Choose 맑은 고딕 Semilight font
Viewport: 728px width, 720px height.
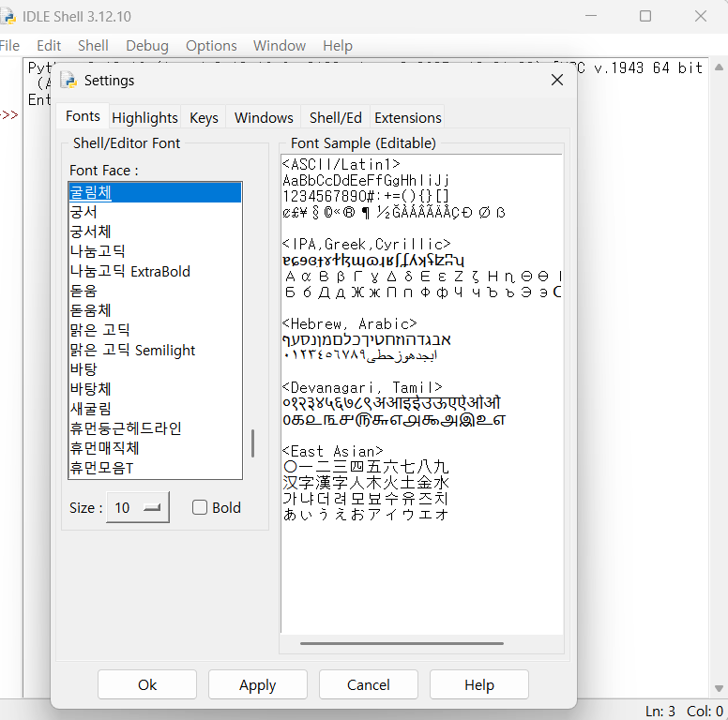[155, 350]
